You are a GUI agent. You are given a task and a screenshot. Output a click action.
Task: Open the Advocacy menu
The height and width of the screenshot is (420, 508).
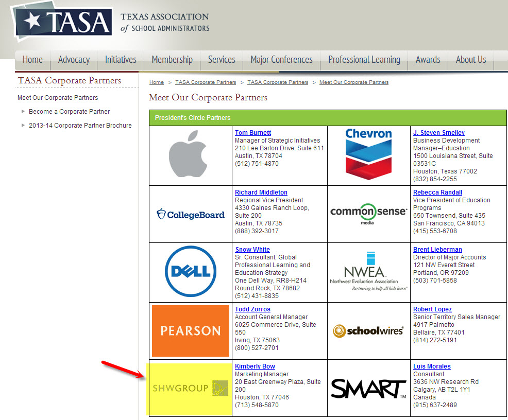point(74,60)
